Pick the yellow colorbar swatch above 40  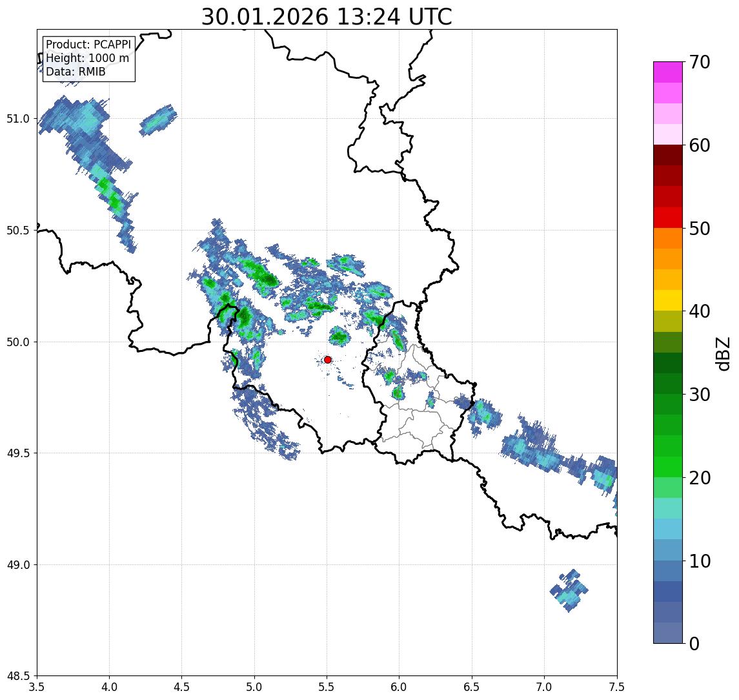(668, 300)
